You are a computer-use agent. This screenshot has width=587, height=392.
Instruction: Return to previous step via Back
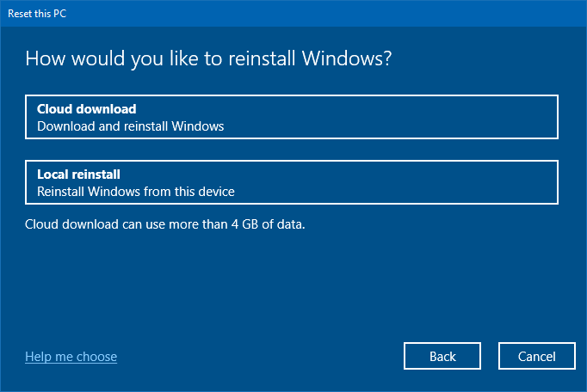(x=442, y=356)
